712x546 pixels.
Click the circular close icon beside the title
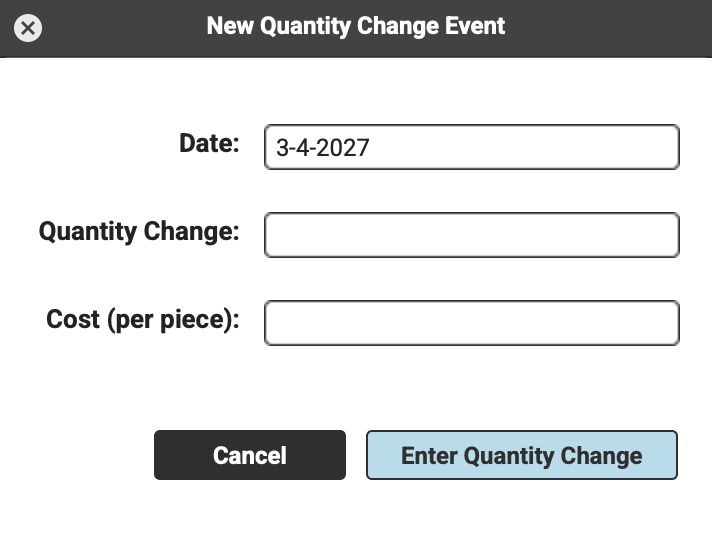[29, 28]
